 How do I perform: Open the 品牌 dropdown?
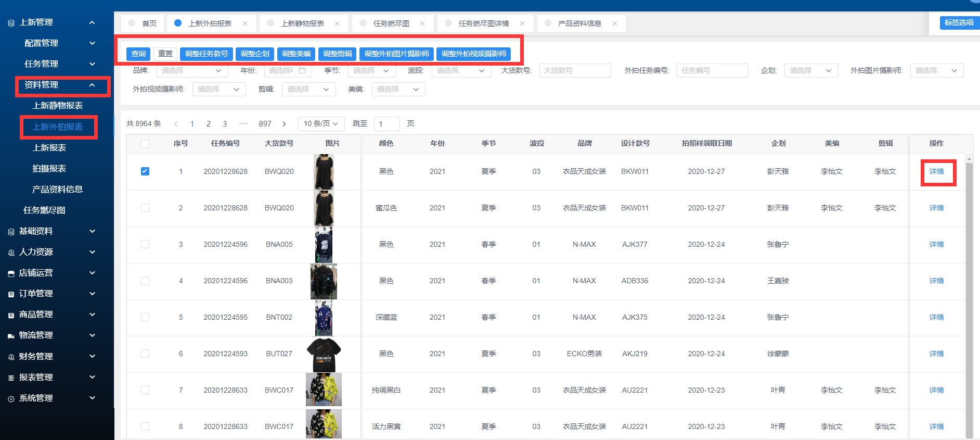[191, 70]
